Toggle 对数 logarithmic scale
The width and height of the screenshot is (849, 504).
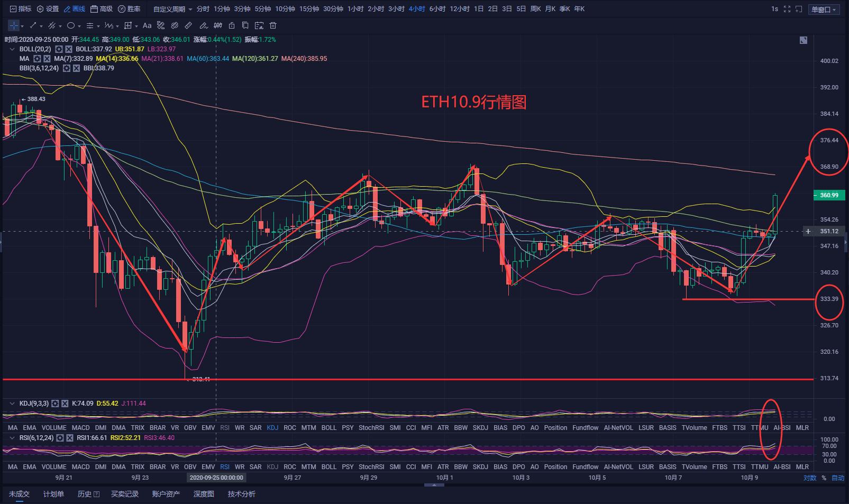tap(810, 478)
